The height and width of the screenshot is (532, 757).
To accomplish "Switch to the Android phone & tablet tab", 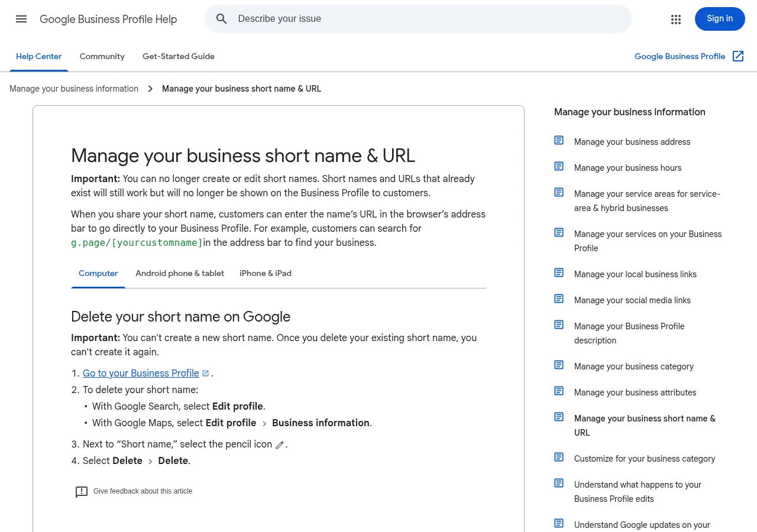I will [x=180, y=273].
